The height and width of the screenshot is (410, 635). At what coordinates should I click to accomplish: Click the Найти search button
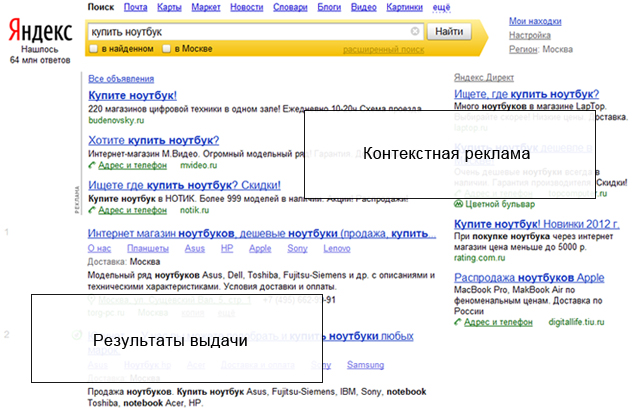tap(449, 32)
